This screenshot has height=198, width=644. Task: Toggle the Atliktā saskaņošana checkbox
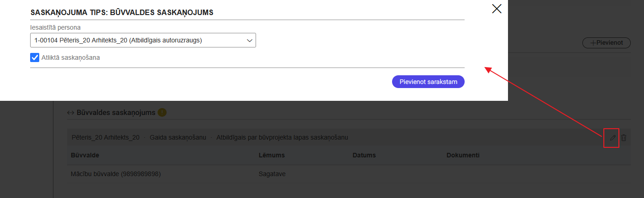coord(35,57)
